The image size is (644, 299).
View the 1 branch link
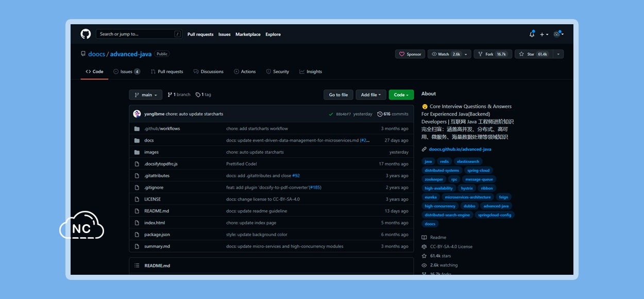point(178,95)
